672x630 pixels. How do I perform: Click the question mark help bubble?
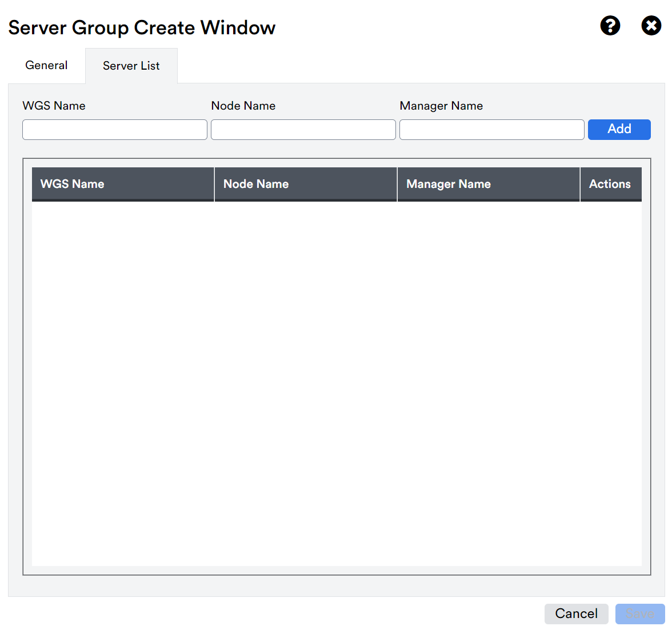(610, 26)
